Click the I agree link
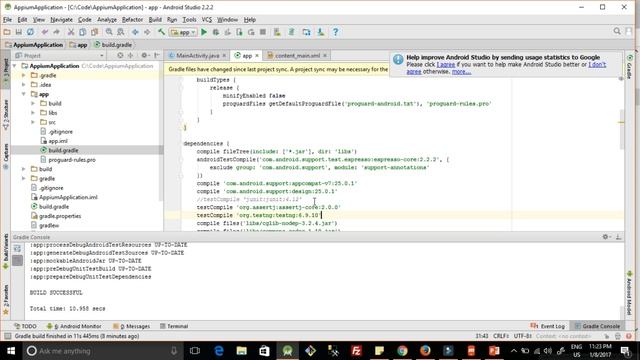 [446, 64]
